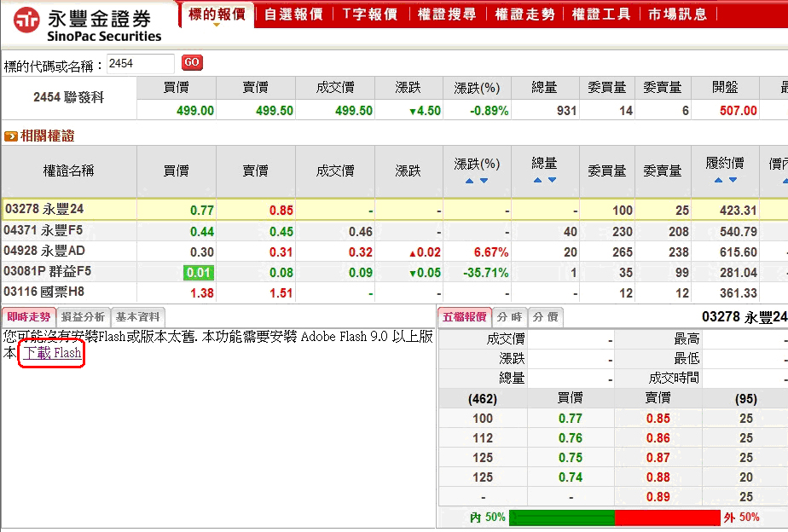The image size is (788, 532).
Task: Switch to the 分時 tab
Action: point(510,317)
